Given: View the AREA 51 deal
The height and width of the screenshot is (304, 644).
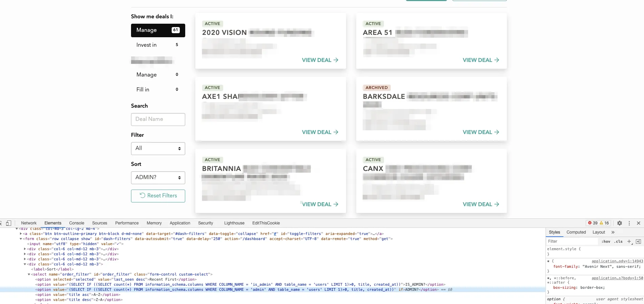Looking at the screenshot, I should (481, 60).
